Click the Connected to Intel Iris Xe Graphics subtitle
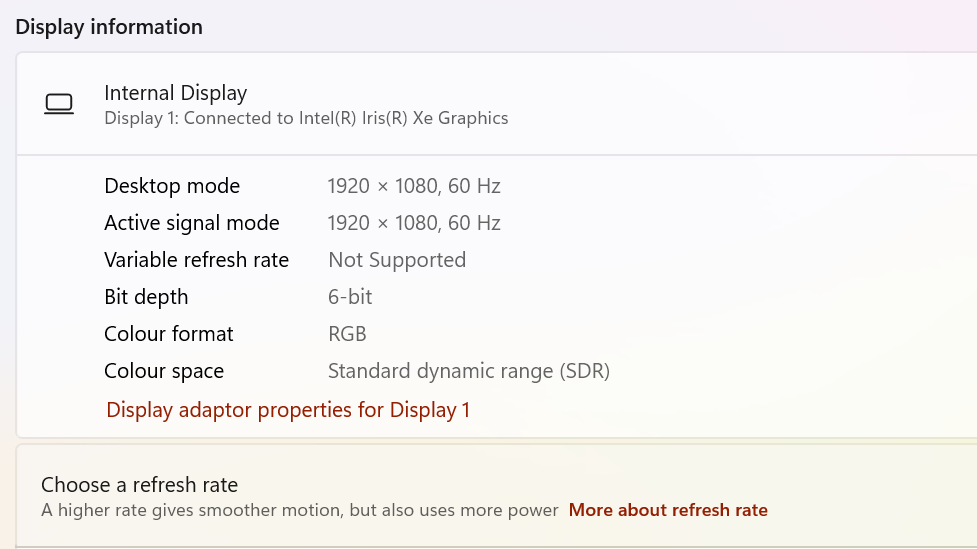 click(306, 118)
